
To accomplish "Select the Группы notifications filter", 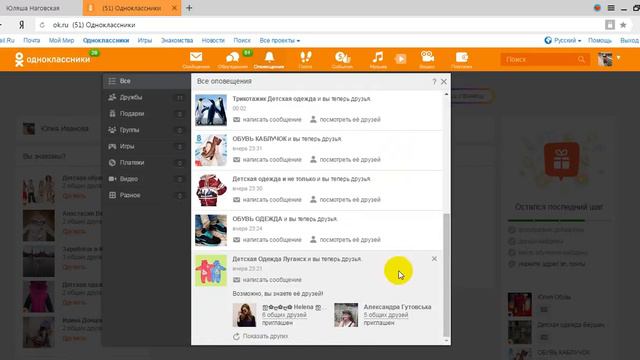I will [x=146, y=130].
